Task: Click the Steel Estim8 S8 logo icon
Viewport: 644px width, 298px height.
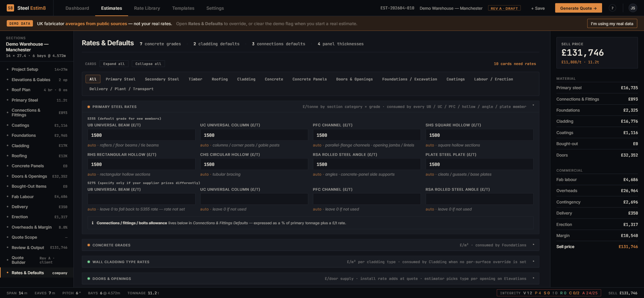Action: click(x=10, y=8)
